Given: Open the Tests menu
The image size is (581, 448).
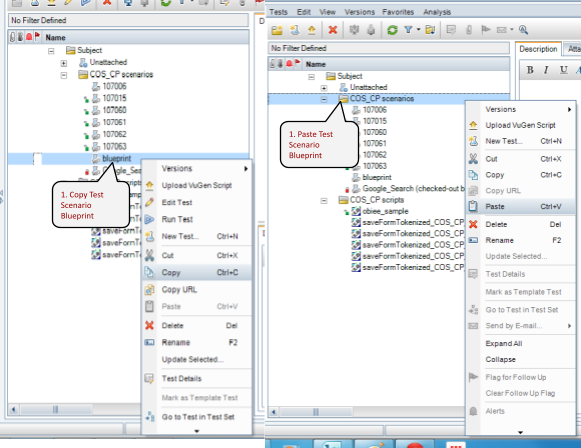Looking at the screenshot, I should (278, 12).
